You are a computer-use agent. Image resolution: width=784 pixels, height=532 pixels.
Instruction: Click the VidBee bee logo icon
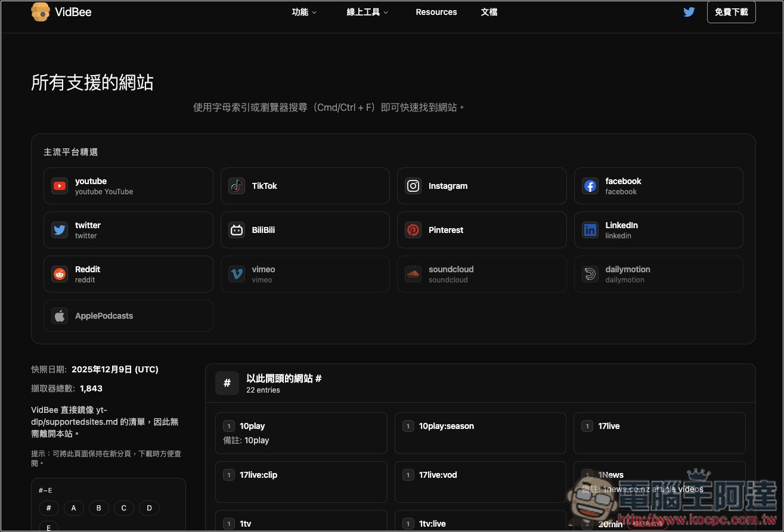(41, 12)
